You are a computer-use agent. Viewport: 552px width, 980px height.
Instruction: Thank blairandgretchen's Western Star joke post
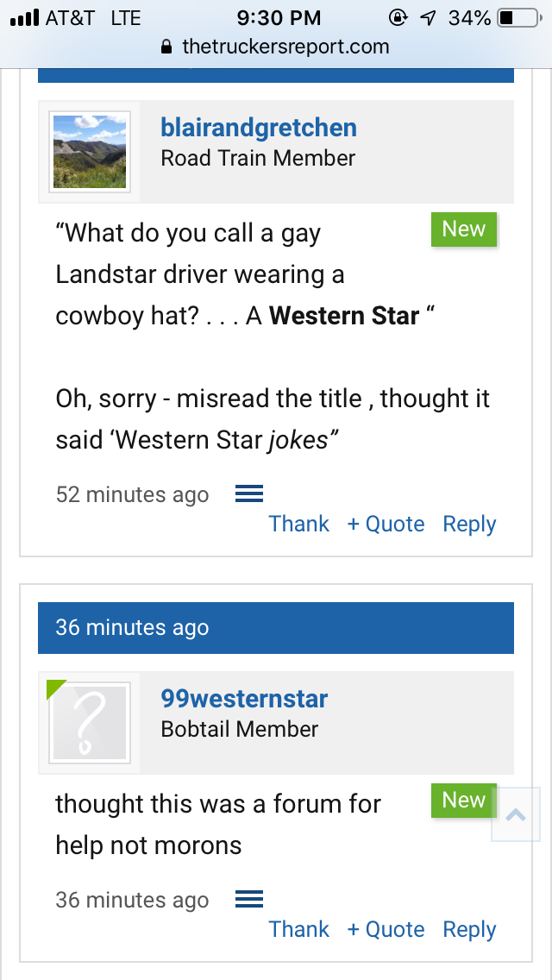298,524
